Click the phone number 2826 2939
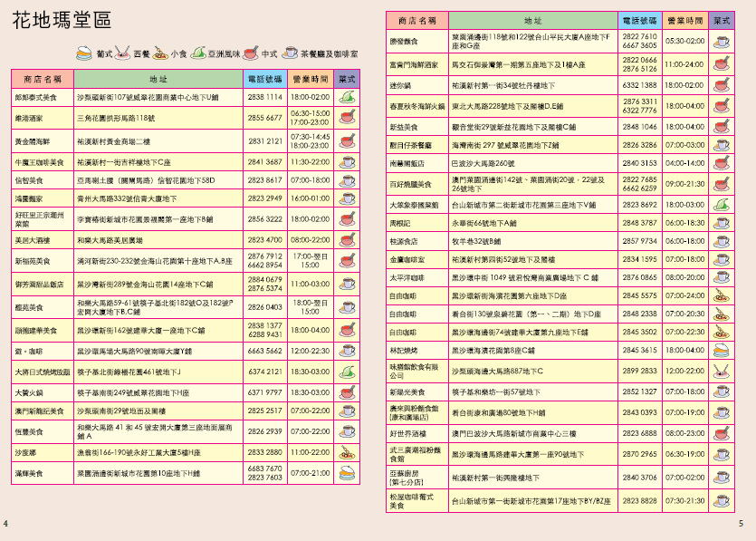 pyautogui.click(x=264, y=431)
